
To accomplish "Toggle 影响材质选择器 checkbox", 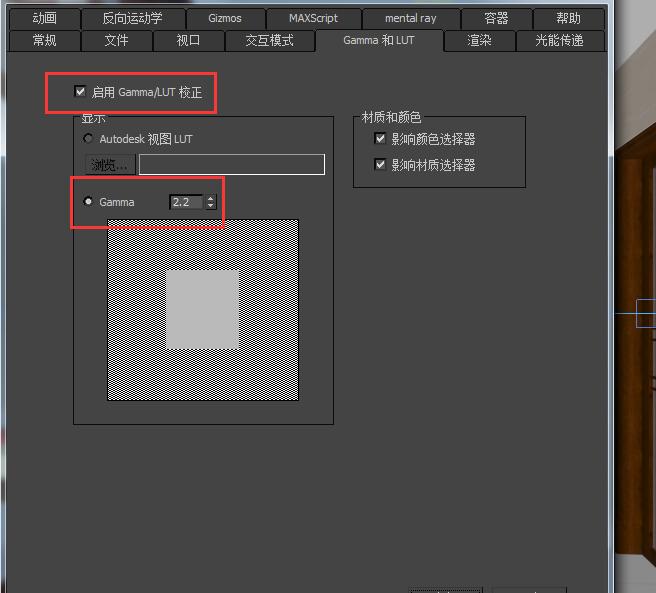I will pos(380,164).
